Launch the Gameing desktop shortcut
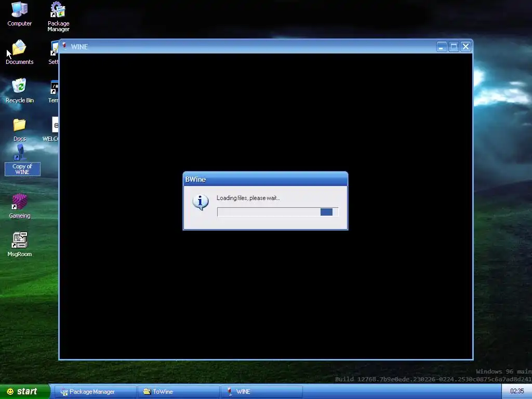This screenshot has width=532, height=399. click(19, 206)
